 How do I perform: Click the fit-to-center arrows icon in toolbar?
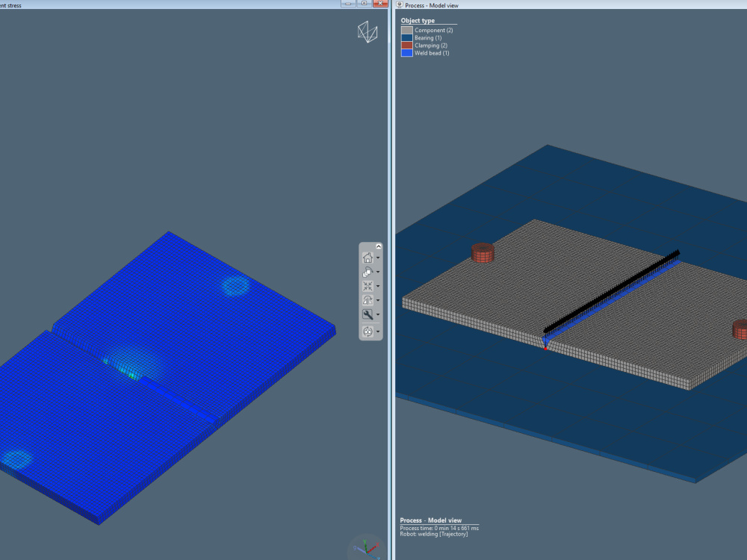(368, 286)
